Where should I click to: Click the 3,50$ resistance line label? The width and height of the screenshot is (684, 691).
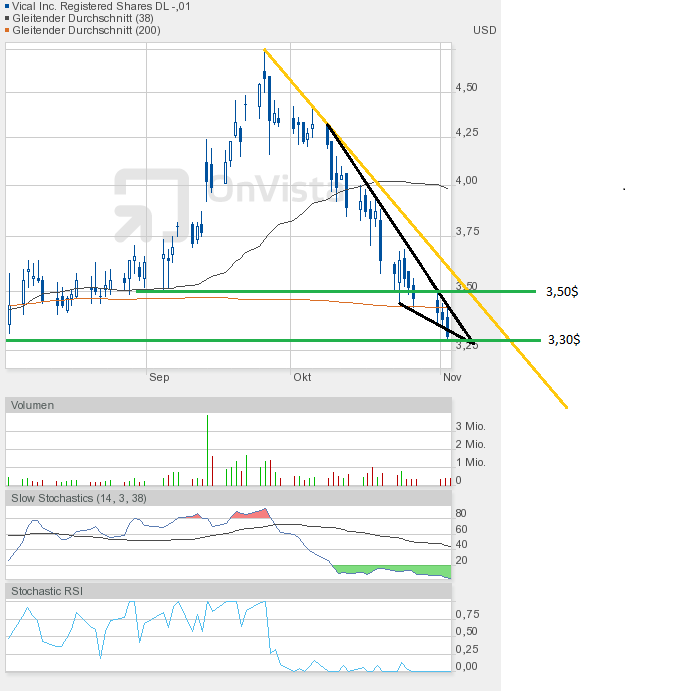pos(563,292)
